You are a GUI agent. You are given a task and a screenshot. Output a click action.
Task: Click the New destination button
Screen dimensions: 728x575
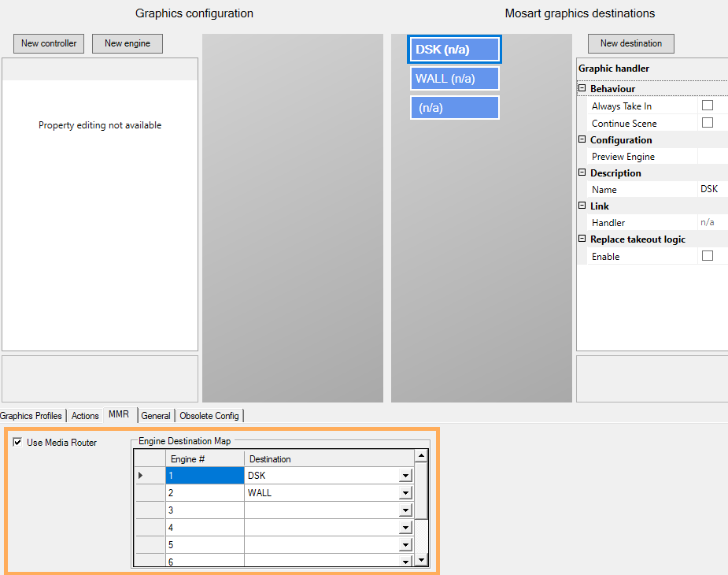(630, 43)
